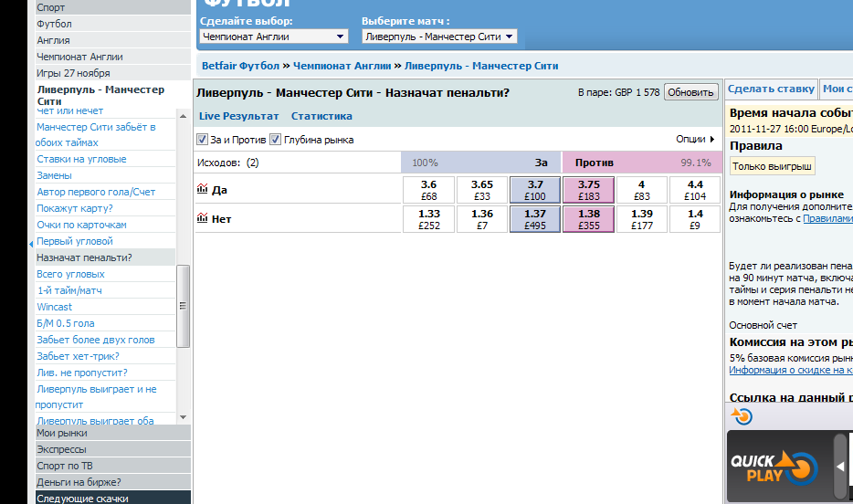Open Live Результат tab
The height and width of the screenshot is (504, 853).
(x=238, y=116)
